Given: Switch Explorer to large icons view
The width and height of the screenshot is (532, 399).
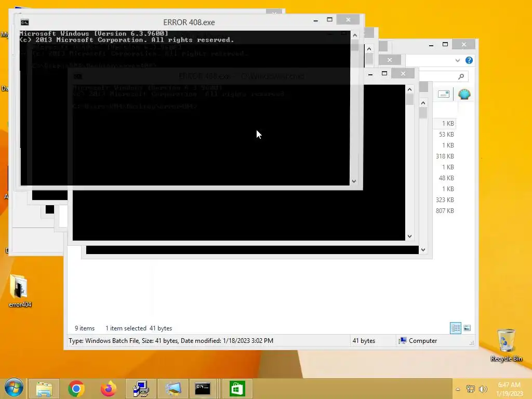Looking at the screenshot, I should point(467,328).
